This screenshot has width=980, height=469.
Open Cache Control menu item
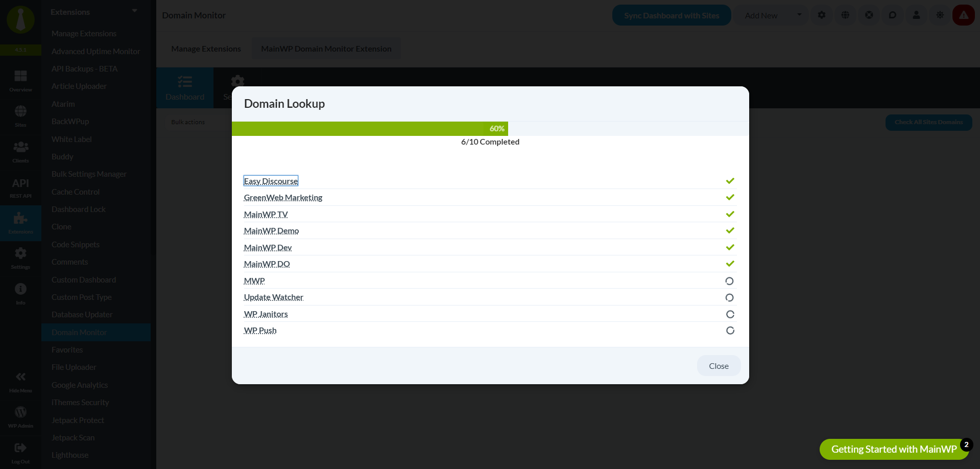[x=76, y=192]
